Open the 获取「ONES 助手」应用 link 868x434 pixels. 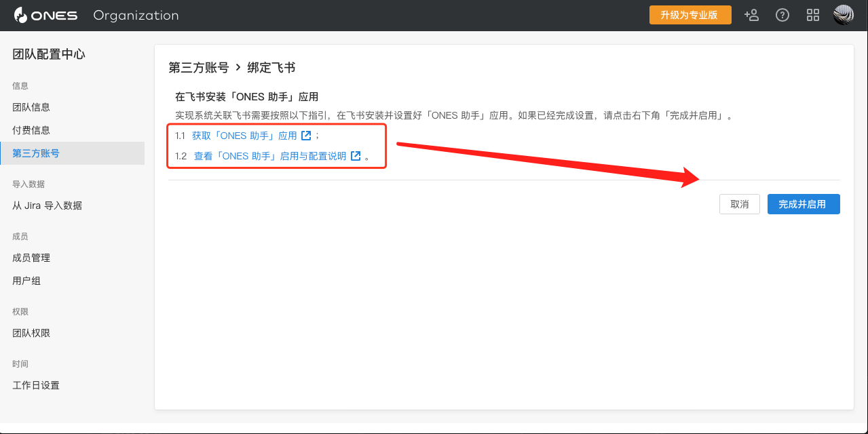coord(245,136)
